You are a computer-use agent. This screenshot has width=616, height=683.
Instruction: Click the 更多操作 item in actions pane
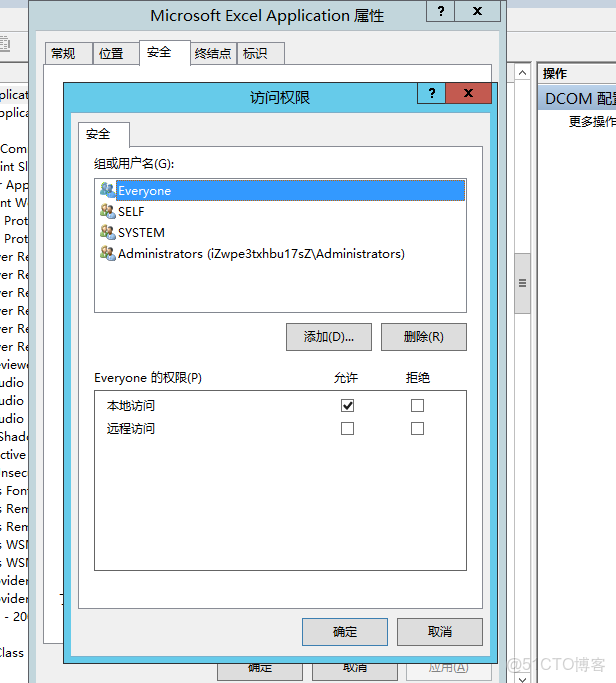pyautogui.click(x=592, y=122)
